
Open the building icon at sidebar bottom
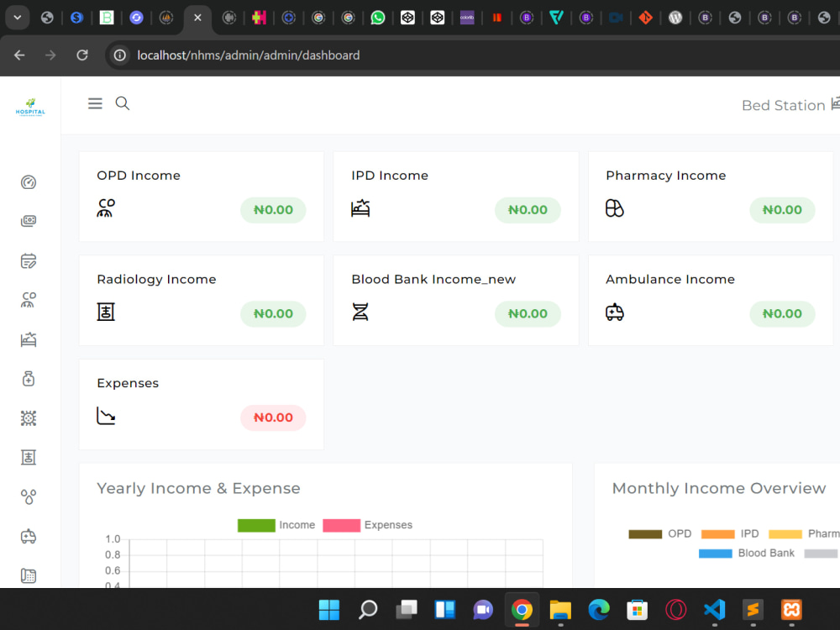pyautogui.click(x=29, y=575)
